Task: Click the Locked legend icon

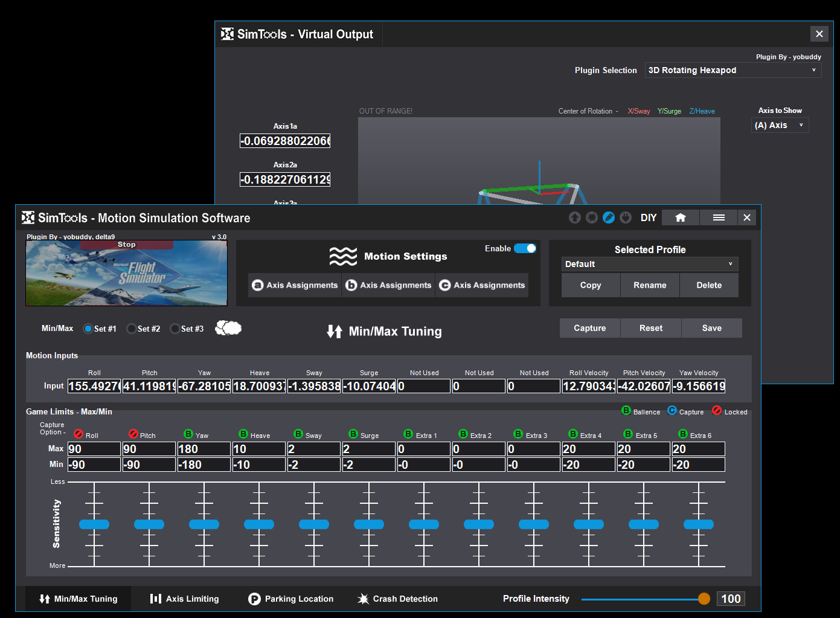Action: (717, 410)
